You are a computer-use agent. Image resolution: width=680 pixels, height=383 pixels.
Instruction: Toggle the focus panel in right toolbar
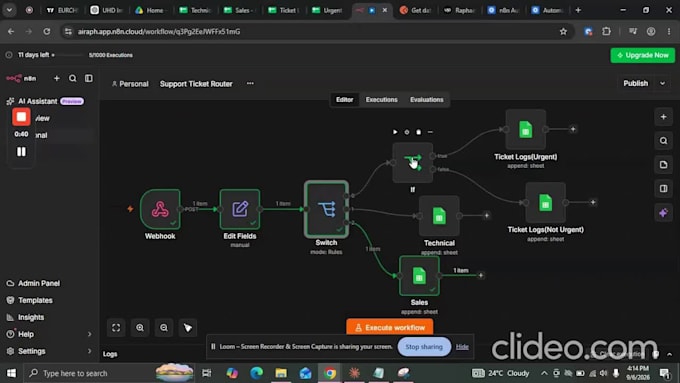[664, 188]
